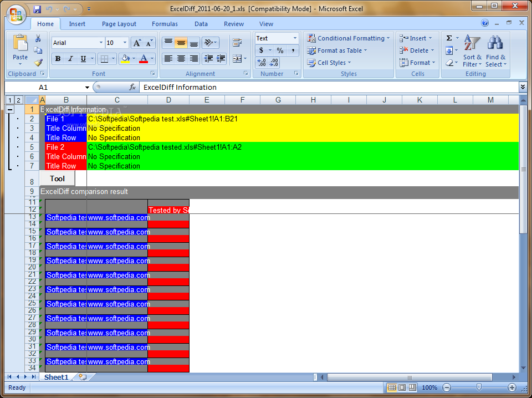Viewport: 532px width, 398px height.
Task: Decrease decimal places
Action: coord(274,63)
